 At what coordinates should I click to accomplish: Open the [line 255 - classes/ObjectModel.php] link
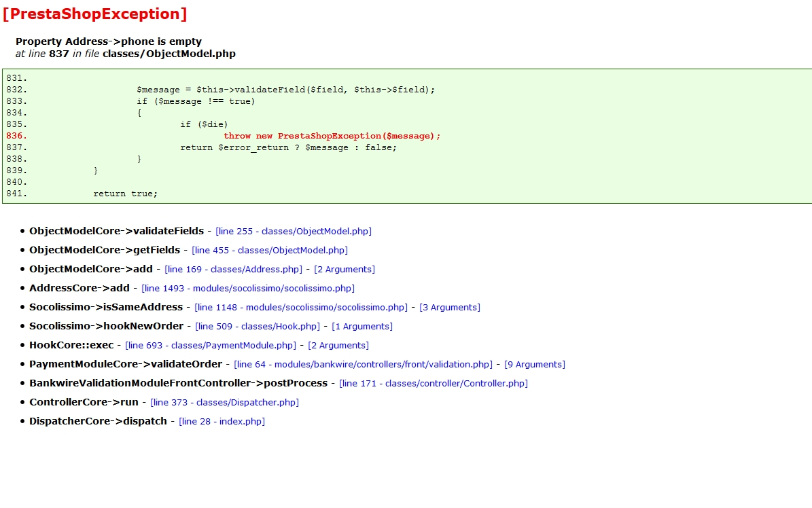coord(294,232)
